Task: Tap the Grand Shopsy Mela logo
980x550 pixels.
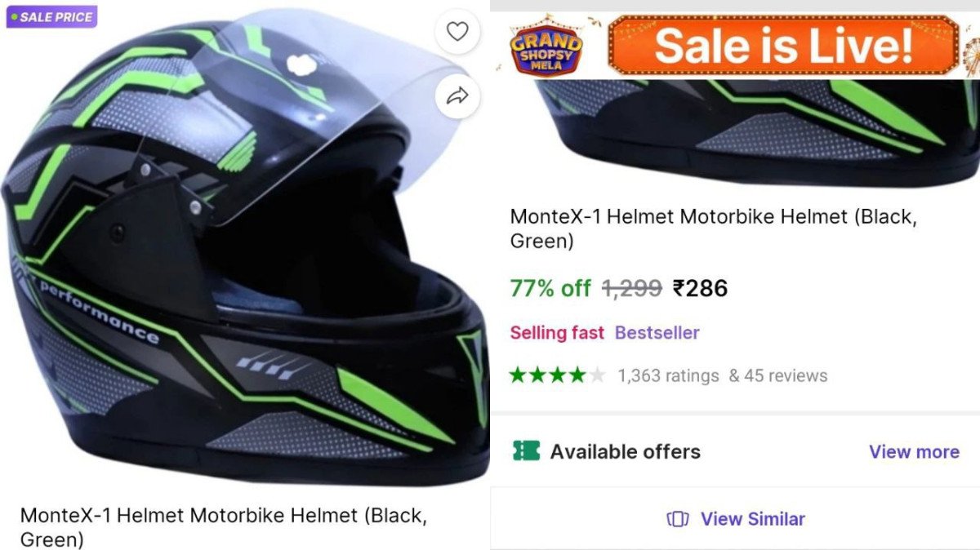Action: [x=546, y=46]
